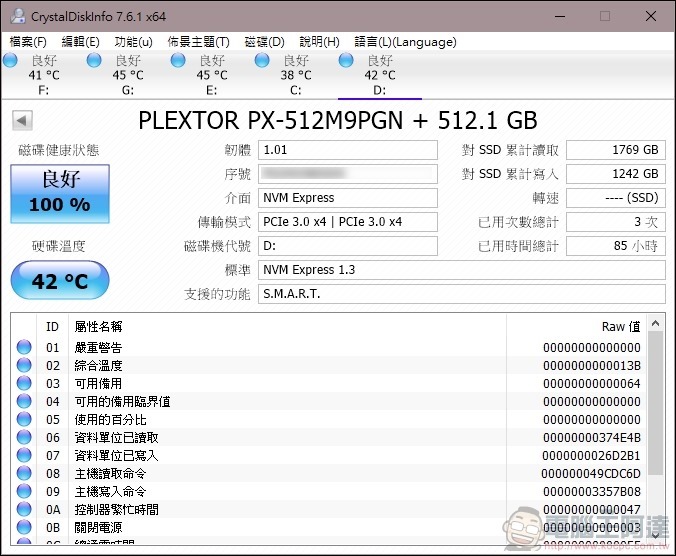Click status orb of attribute 01 嚴重警告
This screenshot has height=556, width=676.
(24, 347)
